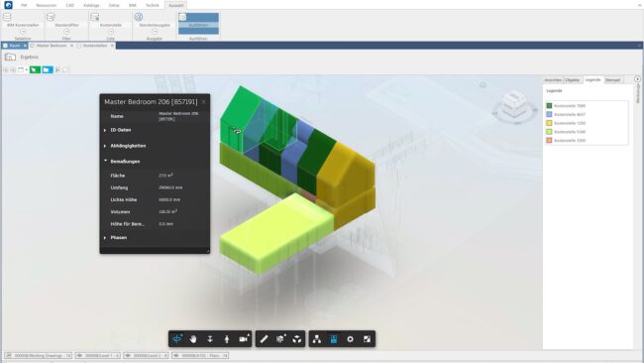The height and width of the screenshot is (363, 644).
Task: Switch to the Objekte panel tab
Action: coord(573,80)
